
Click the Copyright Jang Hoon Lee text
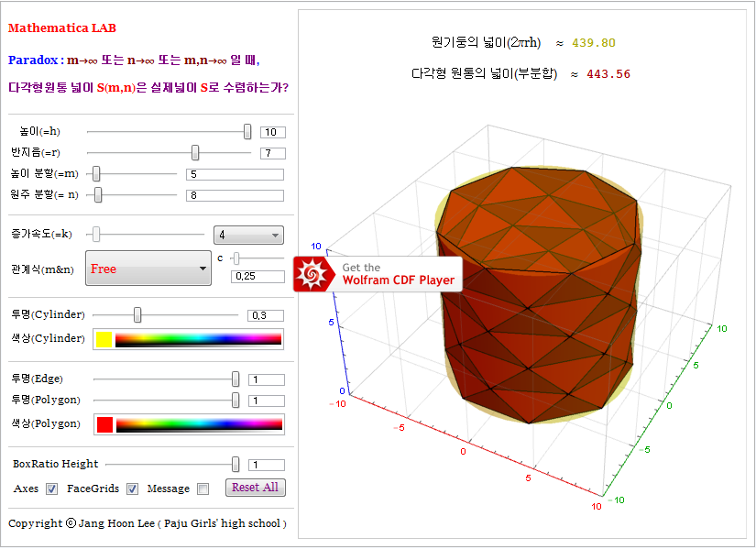pos(148,523)
